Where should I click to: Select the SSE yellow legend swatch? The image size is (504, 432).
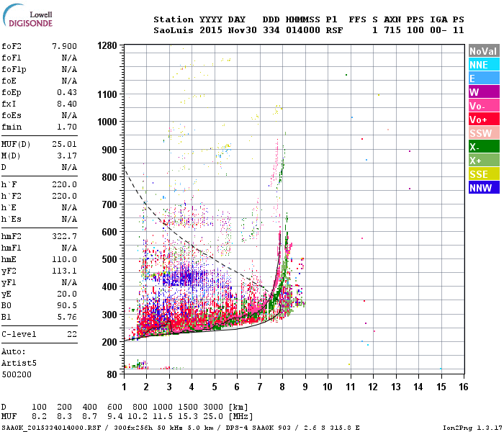(x=484, y=174)
